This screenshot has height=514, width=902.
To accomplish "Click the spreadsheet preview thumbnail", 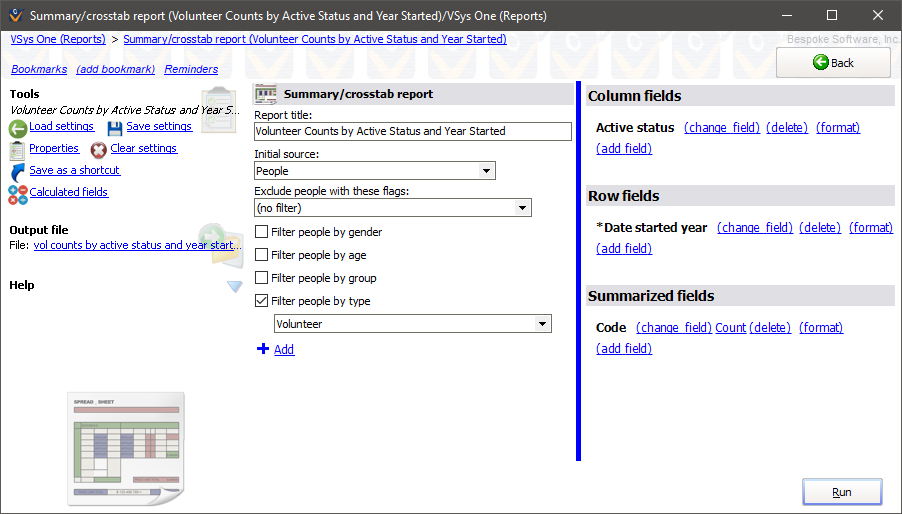I will pyautogui.click(x=126, y=448).
